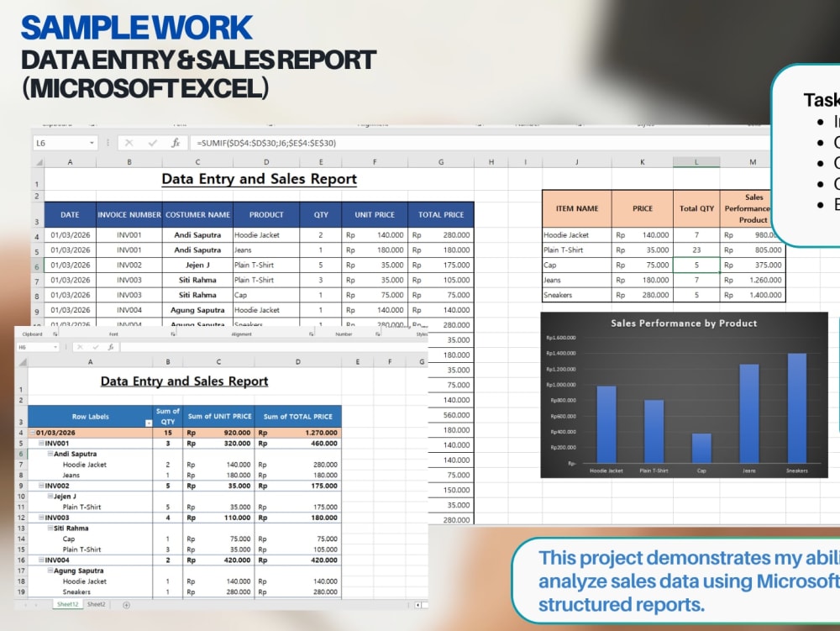840x631 pixels.
Task: Click the Data Entry and Sales Report title in the upper sheet
Action: [x=260, y=179]
